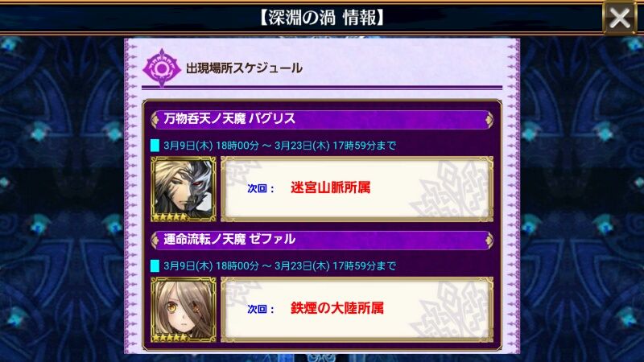Click the cyan marker by ゼファル dates
Screen dimensions: 644x362
coord(155,266)
